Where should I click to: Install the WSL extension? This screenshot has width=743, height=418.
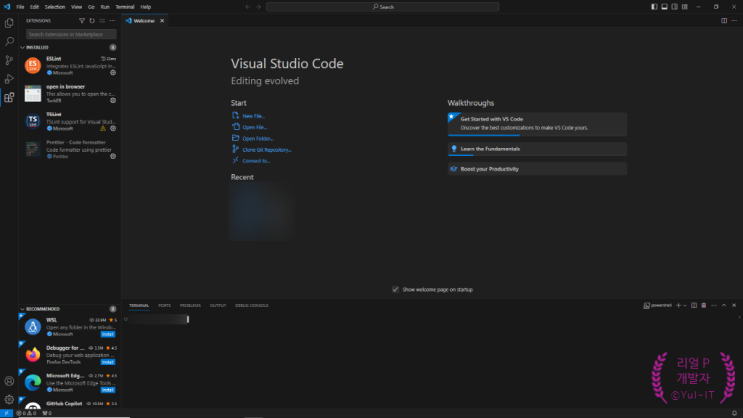(x=108, y=334)
